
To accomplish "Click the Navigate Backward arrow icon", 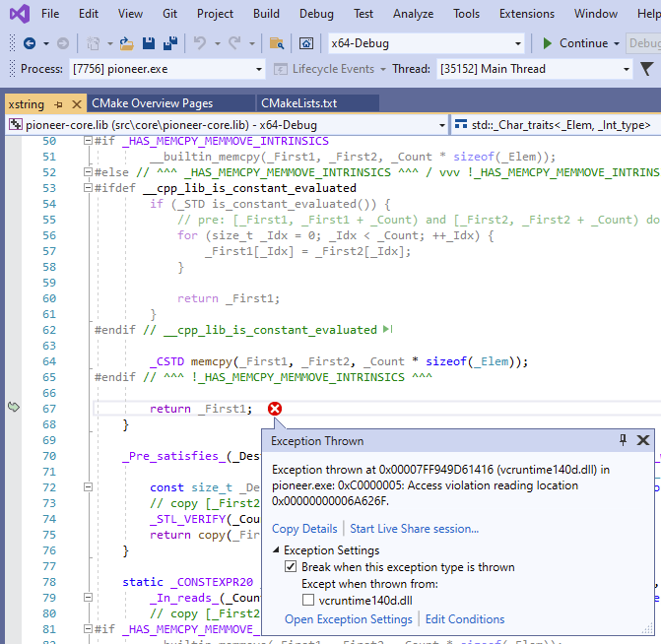I will pos(30,43).
